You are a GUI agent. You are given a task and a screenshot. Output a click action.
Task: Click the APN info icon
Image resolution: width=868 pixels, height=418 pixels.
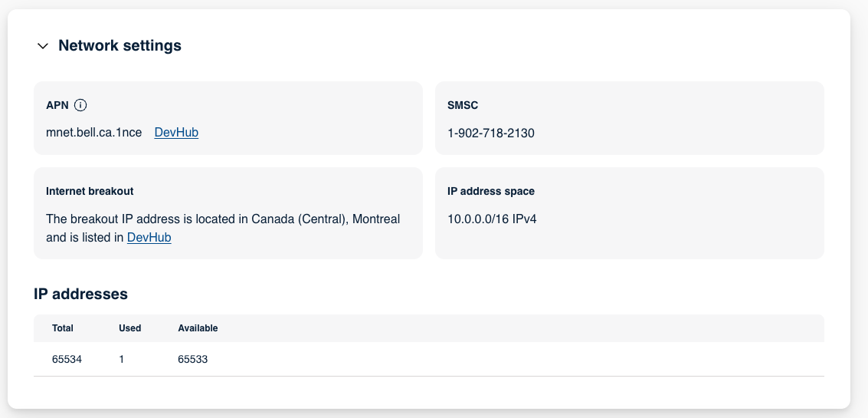click(x=80, y=105)
